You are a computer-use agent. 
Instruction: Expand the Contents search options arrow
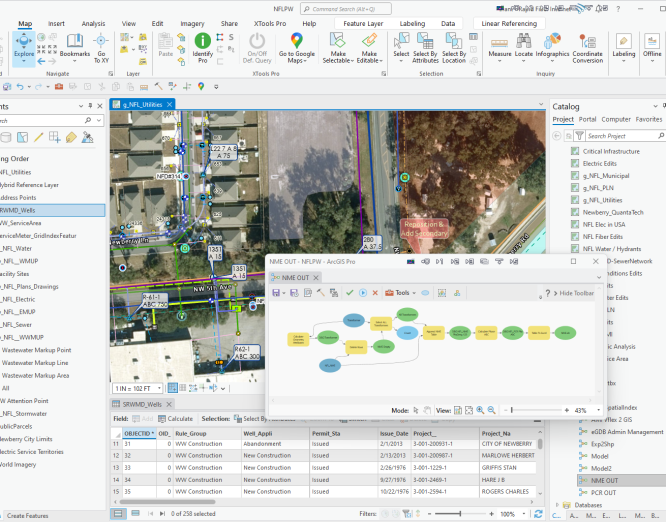coord(99,121)
